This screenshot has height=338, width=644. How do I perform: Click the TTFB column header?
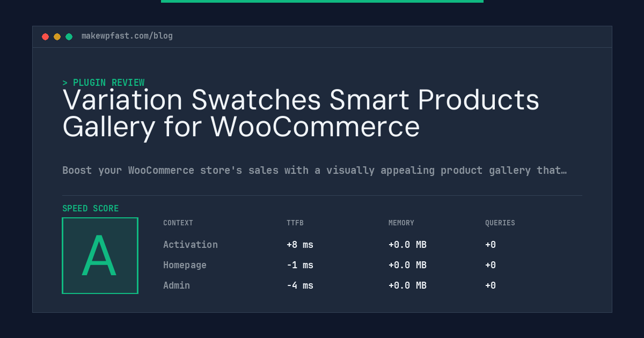(x=295, y=223)
